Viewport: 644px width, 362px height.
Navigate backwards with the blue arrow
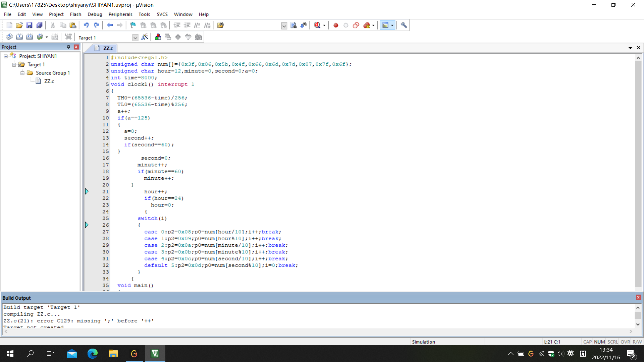110,25
